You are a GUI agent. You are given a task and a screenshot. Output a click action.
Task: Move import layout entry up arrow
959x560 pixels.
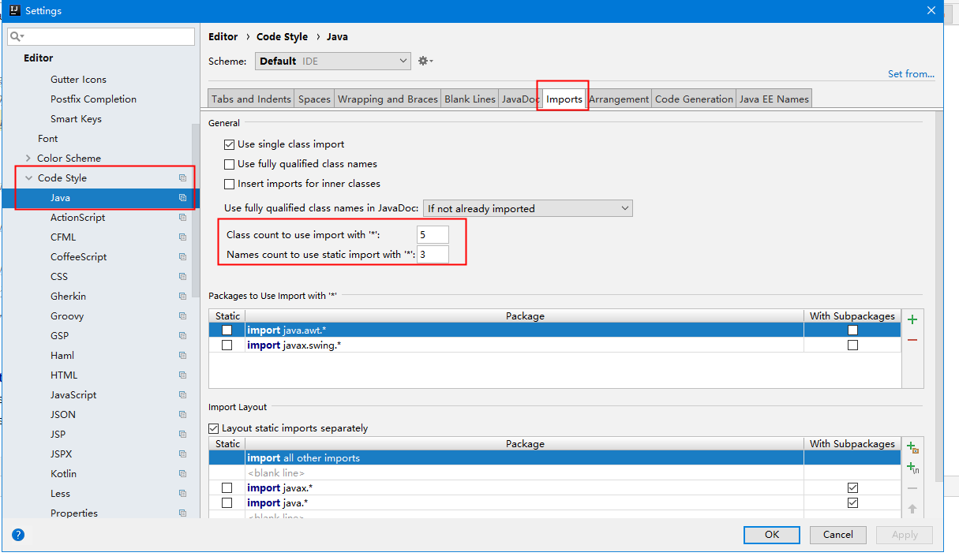(x=912, y=509)
